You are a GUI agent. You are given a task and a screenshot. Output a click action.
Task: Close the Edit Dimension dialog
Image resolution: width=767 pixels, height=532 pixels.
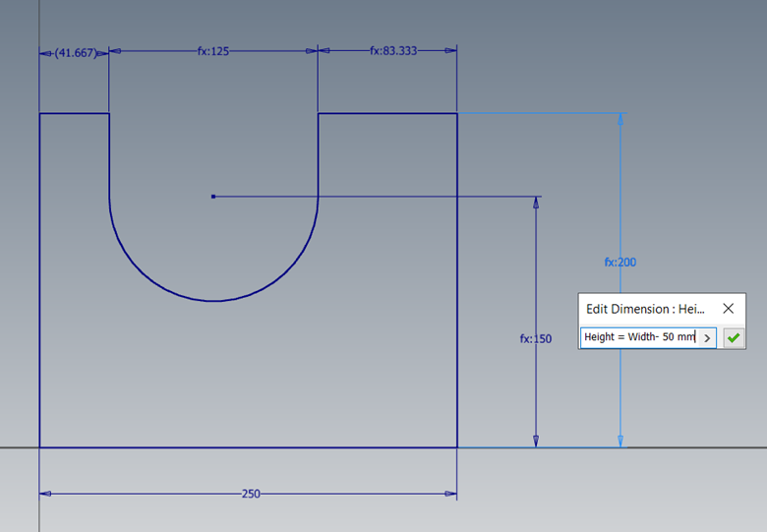pos(728,309)
